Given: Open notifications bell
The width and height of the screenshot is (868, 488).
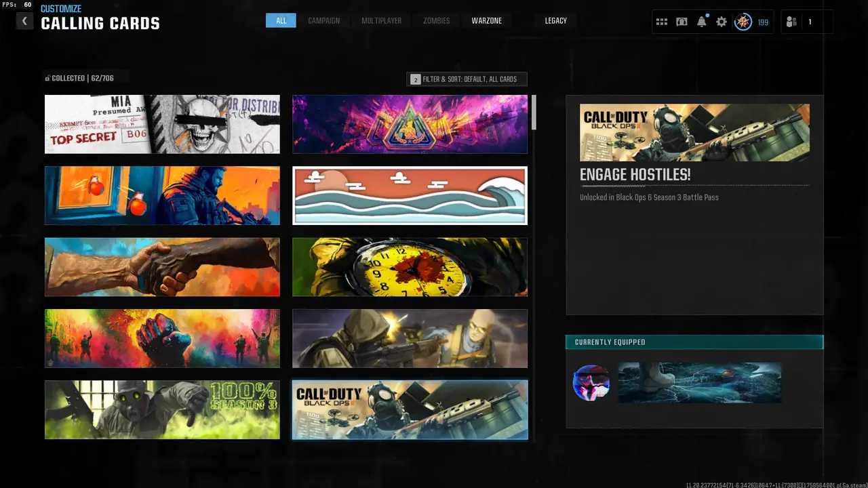Looking at the screenshot, I should (x=702, y=22).
